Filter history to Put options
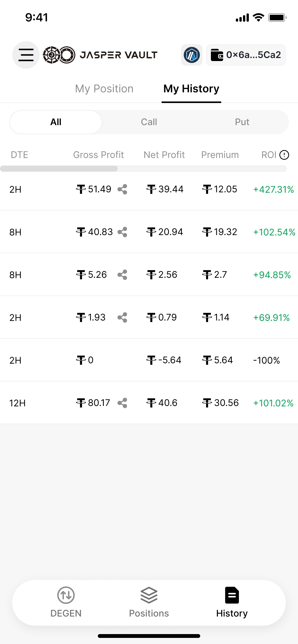The image size is (298, 644). (x=242, y=122)
